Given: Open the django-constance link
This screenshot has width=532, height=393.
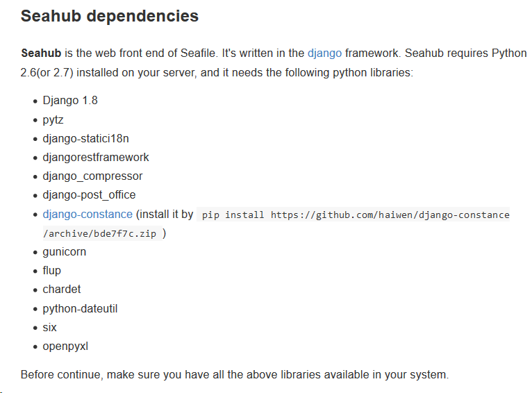Looking at the screenshot, I should (88, 215).
